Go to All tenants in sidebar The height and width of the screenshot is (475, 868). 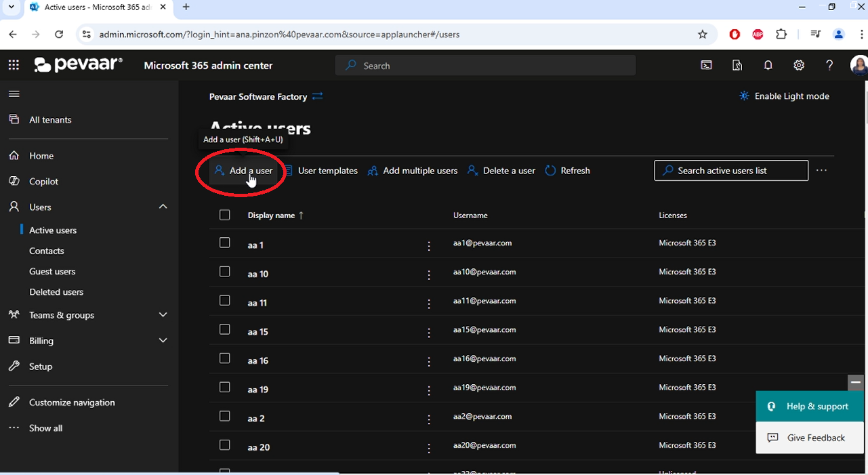[x=50, y=120]
